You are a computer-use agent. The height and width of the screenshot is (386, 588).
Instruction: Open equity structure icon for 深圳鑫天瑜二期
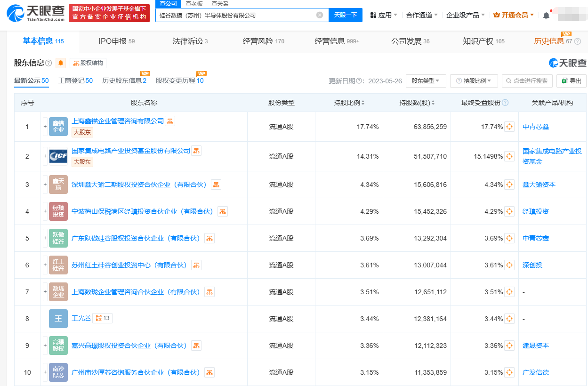(216, 185)
